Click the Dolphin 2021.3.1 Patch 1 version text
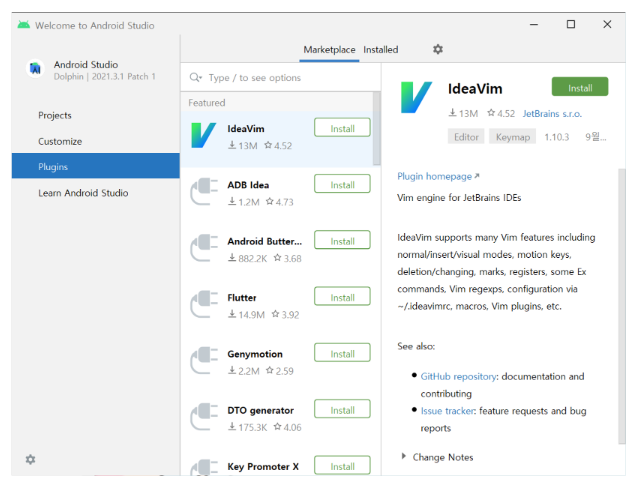Viewport: 639px width, 490px height. (x=105, y=77)
